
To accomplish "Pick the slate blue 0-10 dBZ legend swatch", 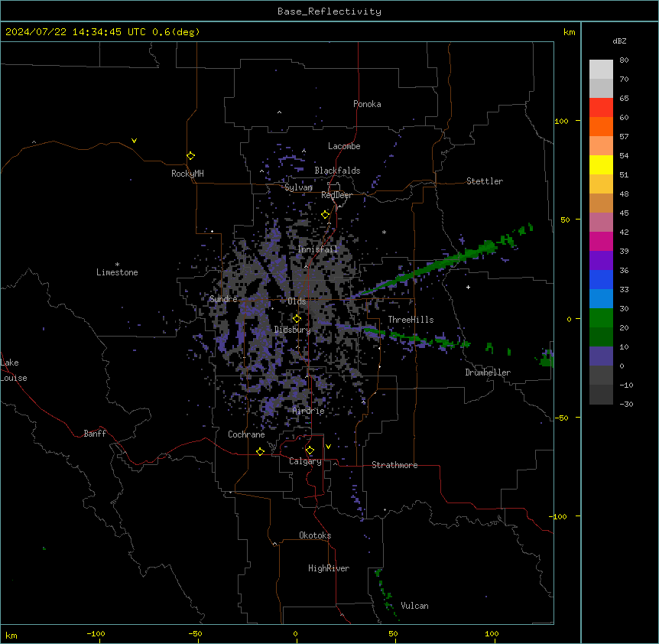I will (x=601, y=356).
